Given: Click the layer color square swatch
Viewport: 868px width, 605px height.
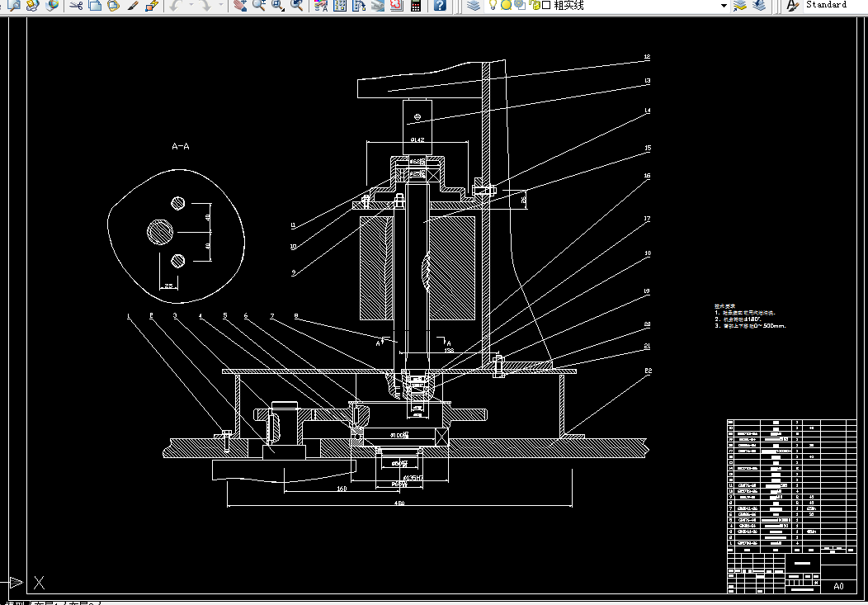Looking at the screenshot, I should pos(546,5).
